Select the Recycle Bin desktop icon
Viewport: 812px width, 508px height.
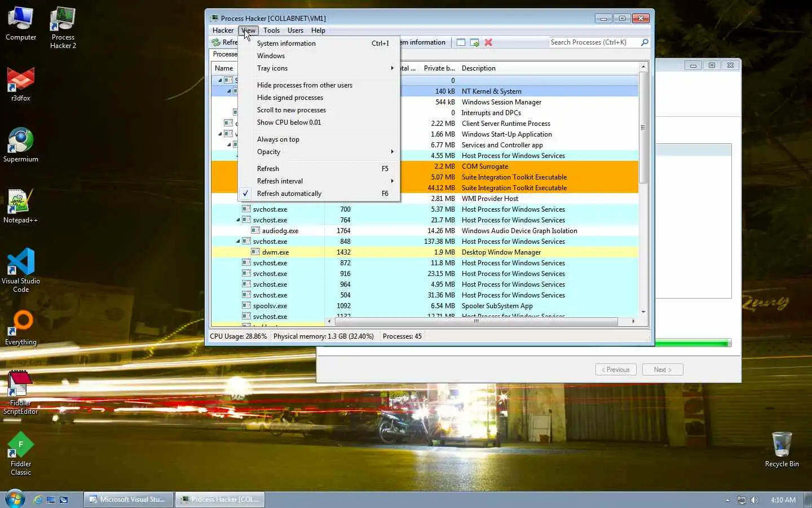click(x=782, y=450)
